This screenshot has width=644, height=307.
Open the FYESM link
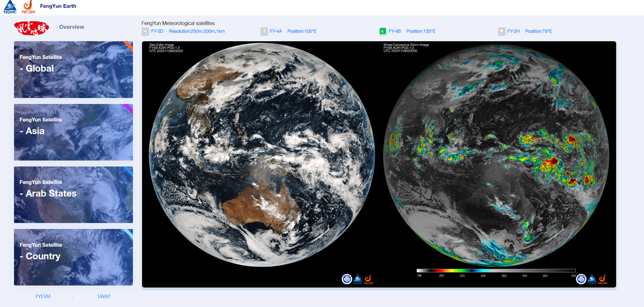(x=43, y=296)
